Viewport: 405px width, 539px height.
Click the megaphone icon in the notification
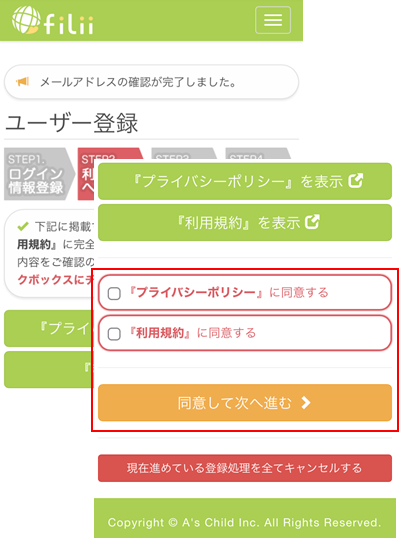tap(22, 82)
